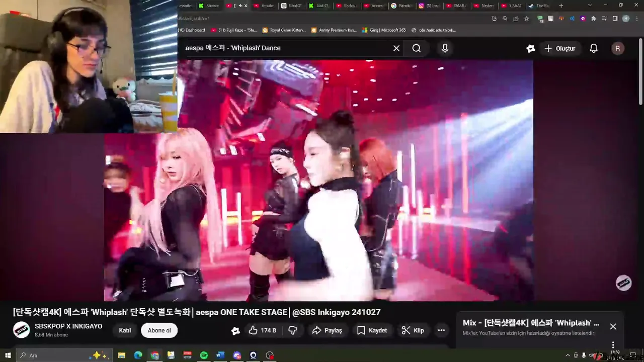Subscribe with the Abone ol button
This screenshot has width=644, height=362.
click(x=159, y=330)
